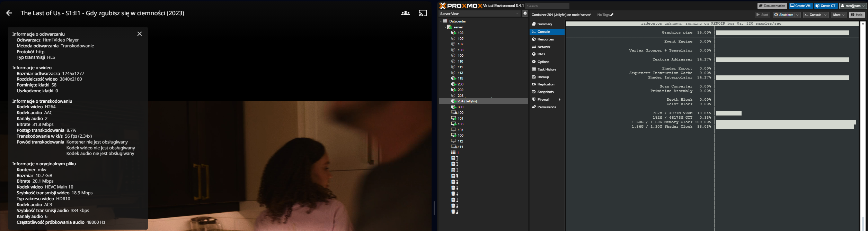This screenshot has height=231, width=868.
Task: Select running container 102 in tree
Action: pos(460,33)
